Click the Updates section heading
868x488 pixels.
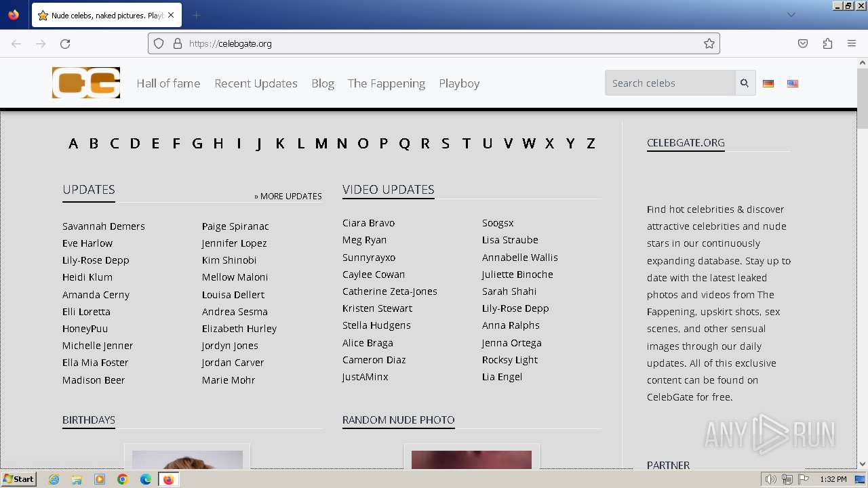(89, 190)
